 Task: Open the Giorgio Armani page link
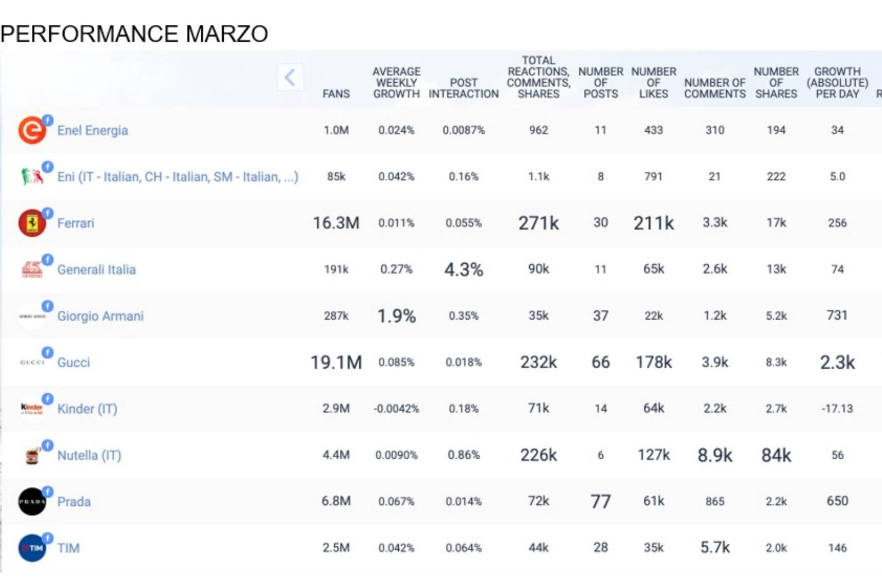100,316
